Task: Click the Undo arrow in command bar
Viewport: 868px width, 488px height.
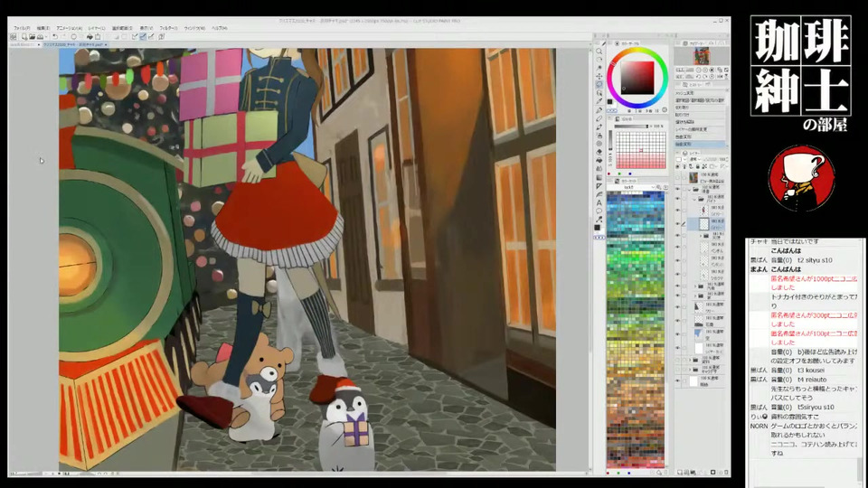Action: 55,36
